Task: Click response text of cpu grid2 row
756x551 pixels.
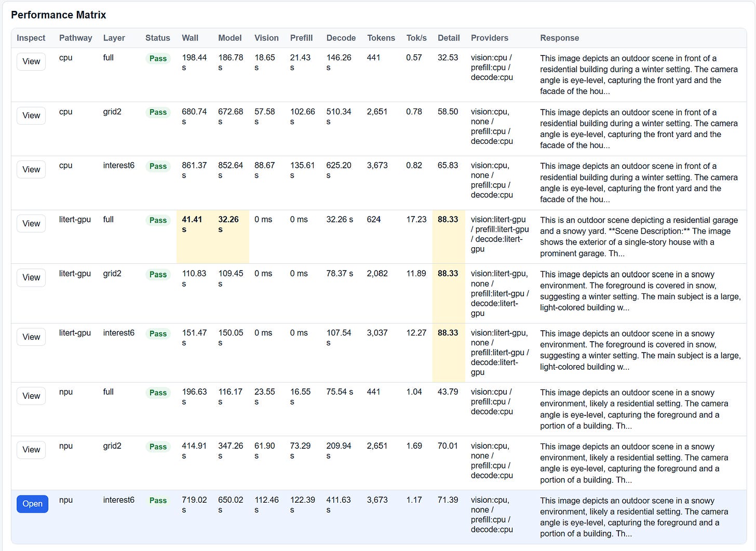Action: click(639, 129)
